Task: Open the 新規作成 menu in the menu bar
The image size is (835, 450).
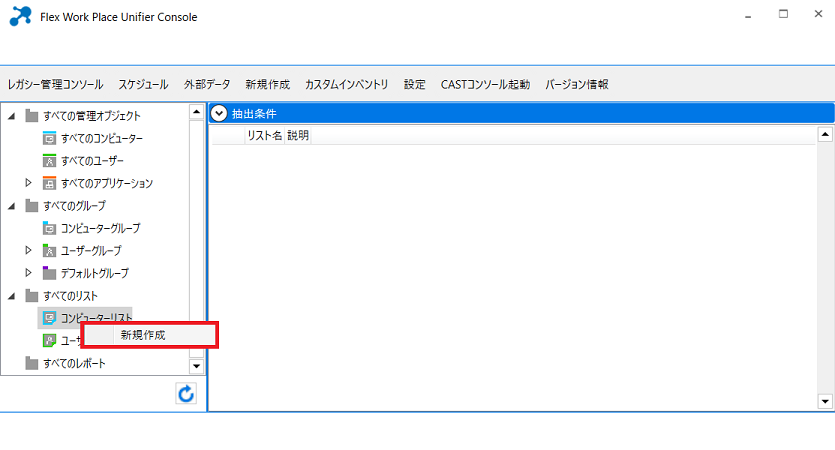Action: pos(267,84)
